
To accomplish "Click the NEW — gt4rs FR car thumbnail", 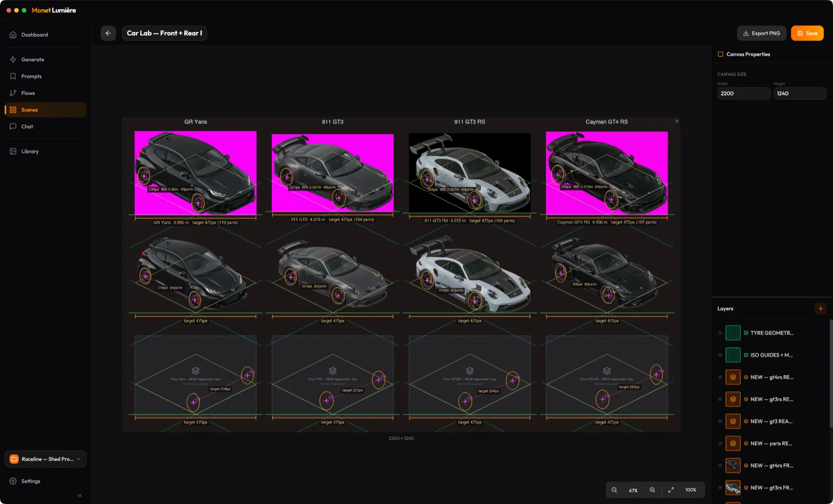I will pyautogui.click(x=733, y=465).
